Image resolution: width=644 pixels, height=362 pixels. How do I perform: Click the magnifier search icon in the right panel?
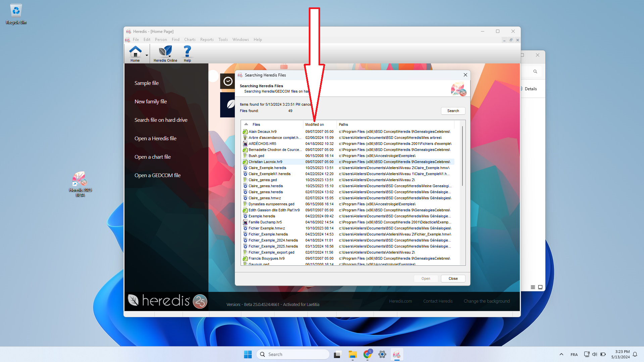[535, 71]
